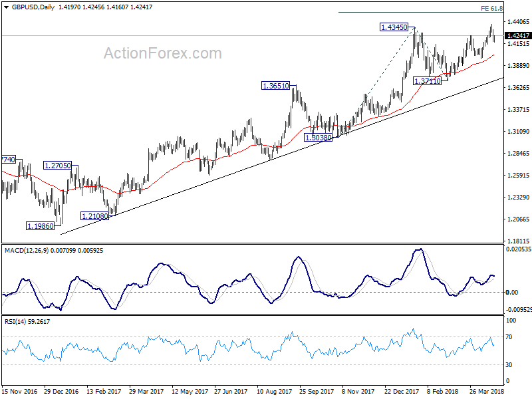
Task: Select the 1.27050 price label
Action: click(x=58, y=166)
